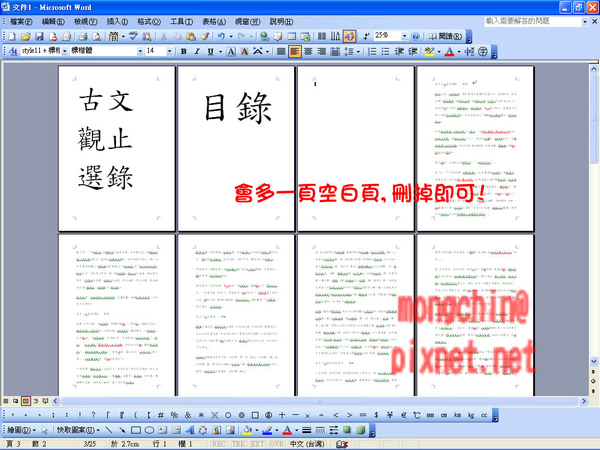
Task: Select the Rectangle drawing tool
Action: tap(135, 430)
